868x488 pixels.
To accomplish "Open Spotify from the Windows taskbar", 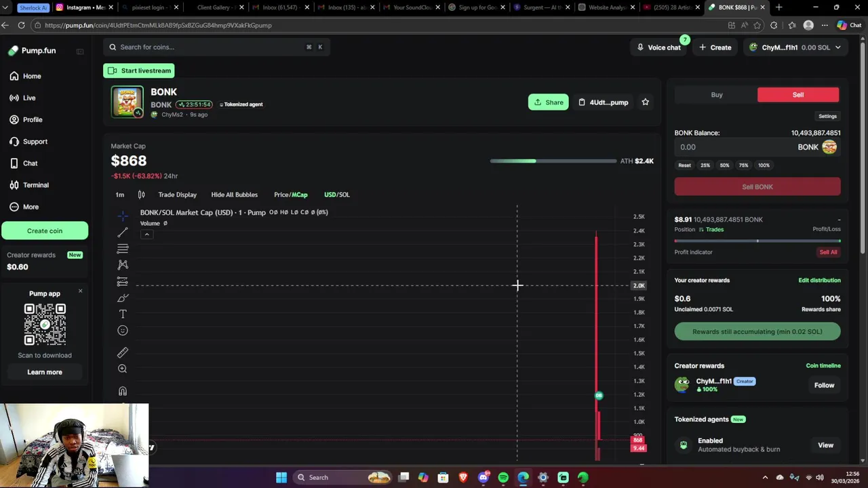I will pyautogui.click(x=503, y=477).
